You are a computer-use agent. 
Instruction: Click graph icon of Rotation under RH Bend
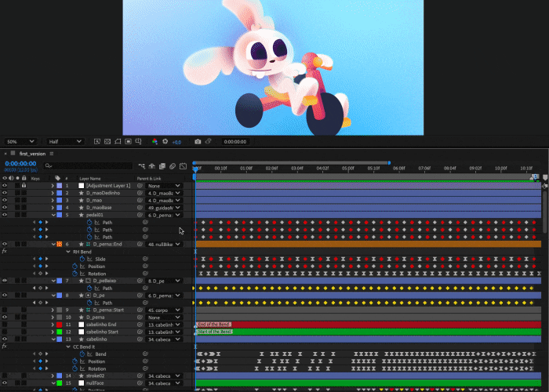click(82, 274)
